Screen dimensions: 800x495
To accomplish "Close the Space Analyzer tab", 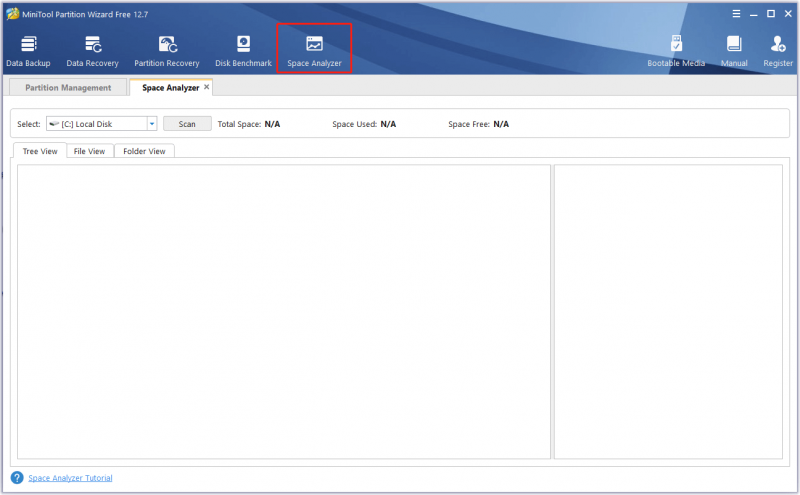I will [x=207, y=87].
